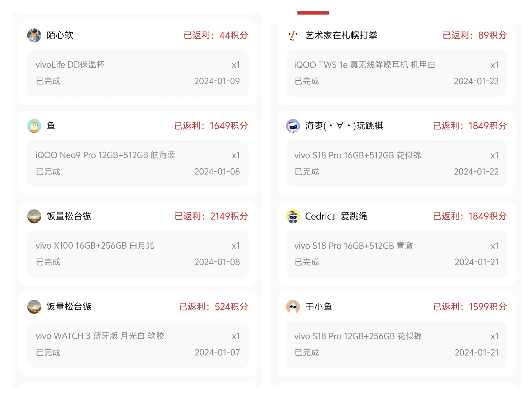Screen dimensions: 532x399
Task: Open vivo S18 Pro 16GB+512GB 青澈 order
Action: tap(397, 254)
